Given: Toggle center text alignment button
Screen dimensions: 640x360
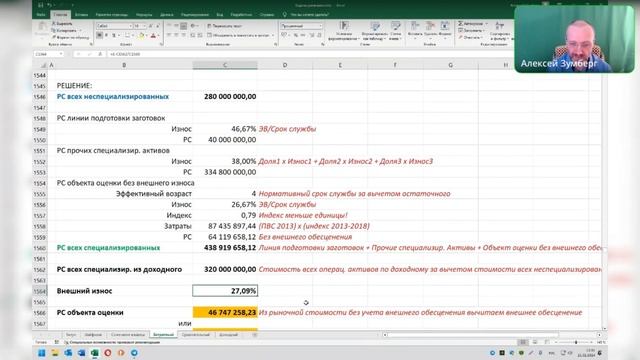Looking at the screenshot, I should pos(176,36).
